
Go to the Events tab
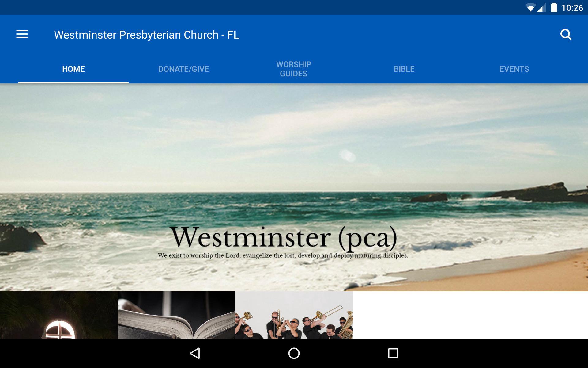pos(514,69)
